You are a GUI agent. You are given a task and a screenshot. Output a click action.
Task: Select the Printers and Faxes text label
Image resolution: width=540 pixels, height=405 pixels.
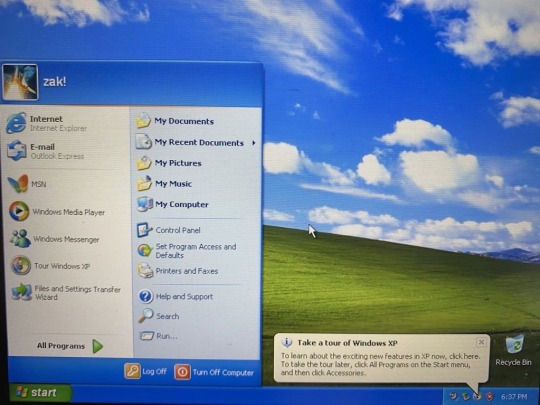coord(187,271)
